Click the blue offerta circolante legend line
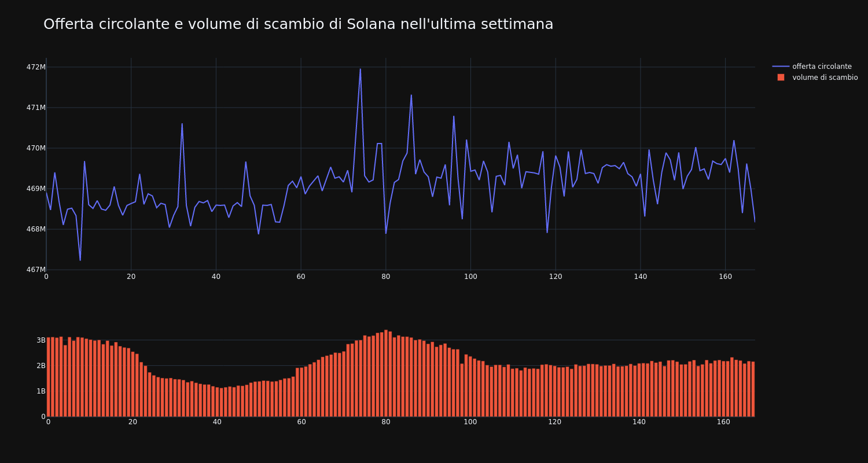This screenshot has width=868, height=463. tap(781, 67)
